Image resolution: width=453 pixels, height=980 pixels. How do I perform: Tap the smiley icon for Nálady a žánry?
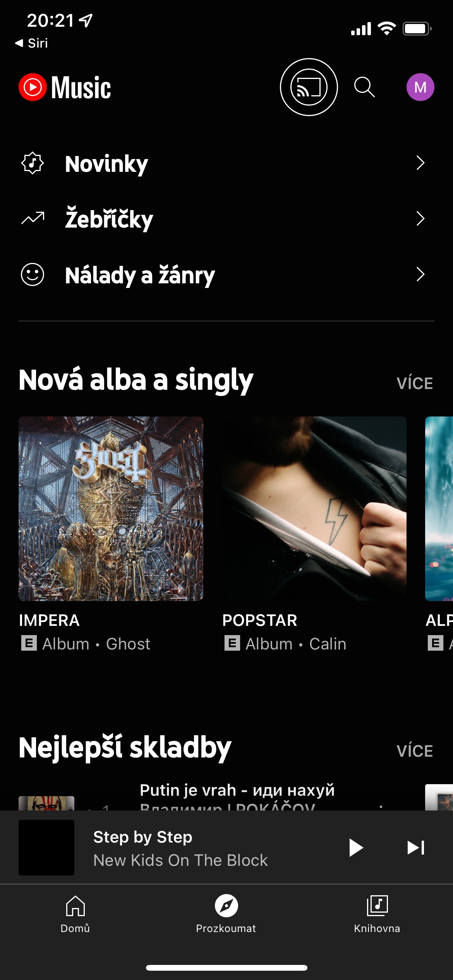tap(33, 274)
